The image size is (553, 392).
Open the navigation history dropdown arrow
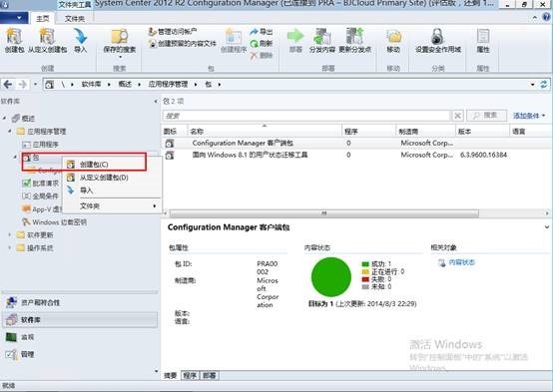point(35,84)
